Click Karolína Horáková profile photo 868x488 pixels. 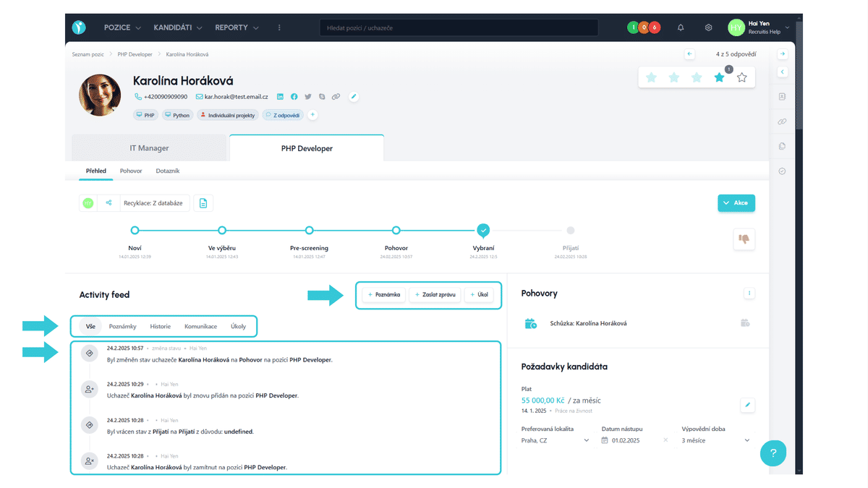tap(100, 95)
